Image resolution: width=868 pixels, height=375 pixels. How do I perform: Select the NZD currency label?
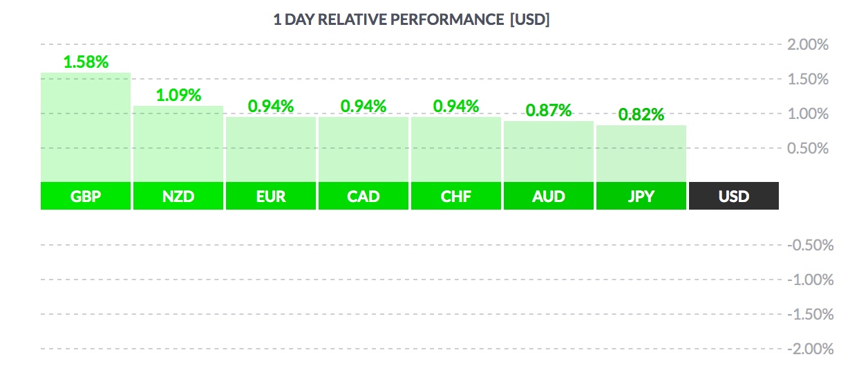coord(178,196)
